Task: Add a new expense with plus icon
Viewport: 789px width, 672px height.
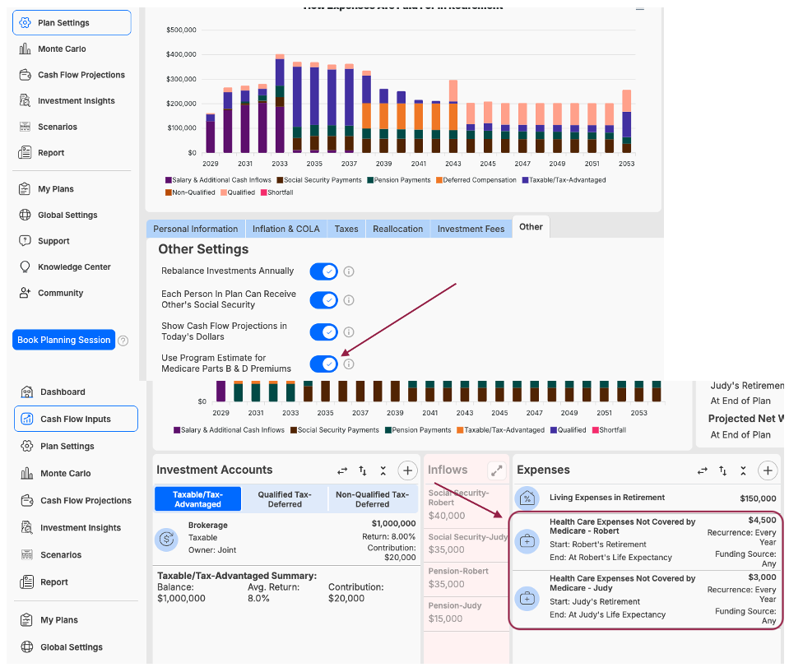Action: pyautogui.click(x=768, y=470)
